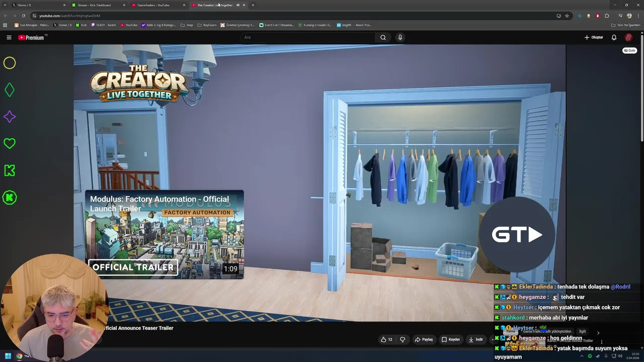Click the Gizle hide pill

click(630, 50)
